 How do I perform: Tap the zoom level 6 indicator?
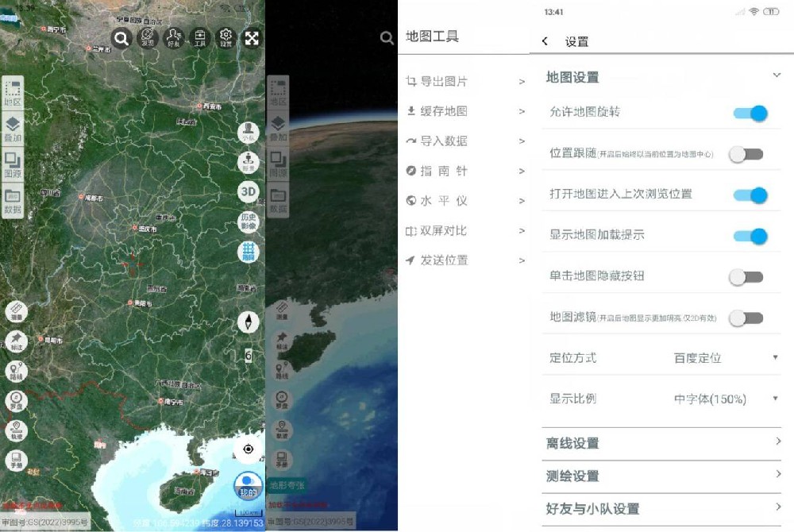pyautogui.click(x=248, y=356)
